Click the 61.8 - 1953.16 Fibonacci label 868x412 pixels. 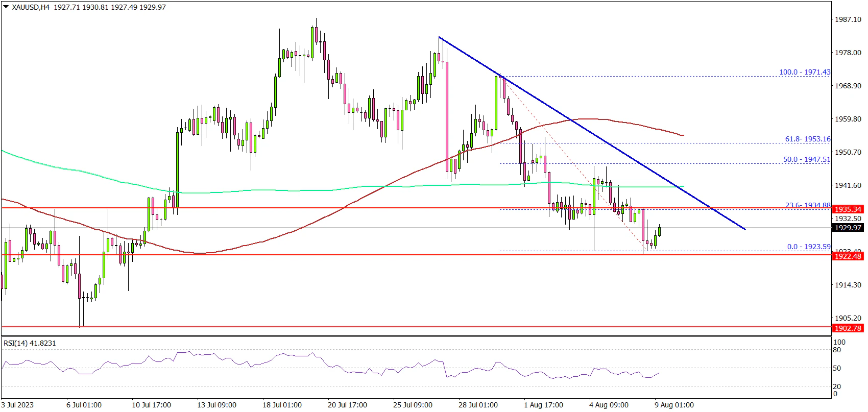point(807,139)
